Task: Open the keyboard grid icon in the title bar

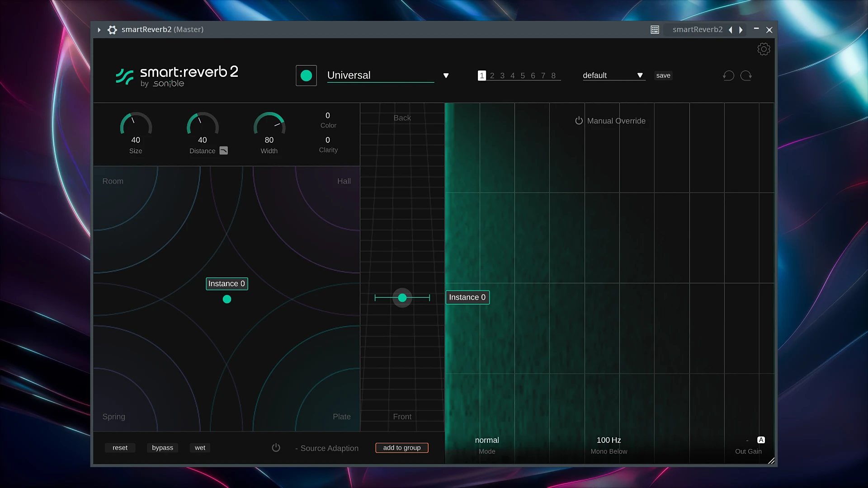Action: coord(655,29)
